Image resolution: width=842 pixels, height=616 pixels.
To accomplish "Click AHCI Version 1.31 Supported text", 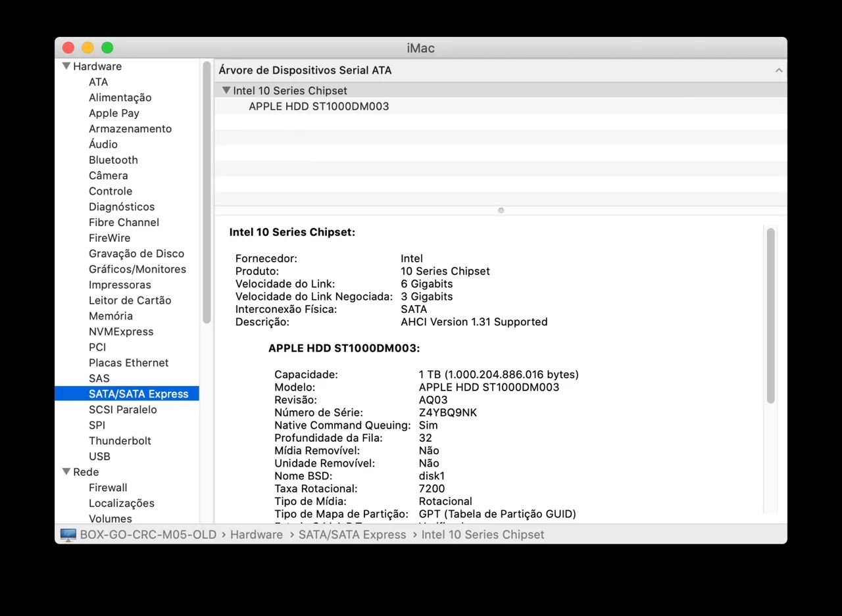I will tap(474, 322).
